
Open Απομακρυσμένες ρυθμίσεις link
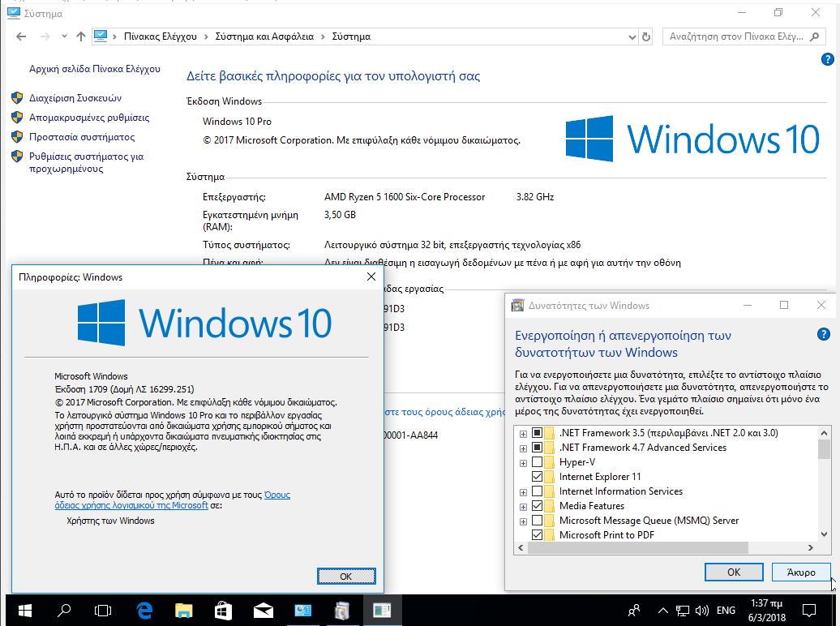pyautogui.click(x=89, y=118)
